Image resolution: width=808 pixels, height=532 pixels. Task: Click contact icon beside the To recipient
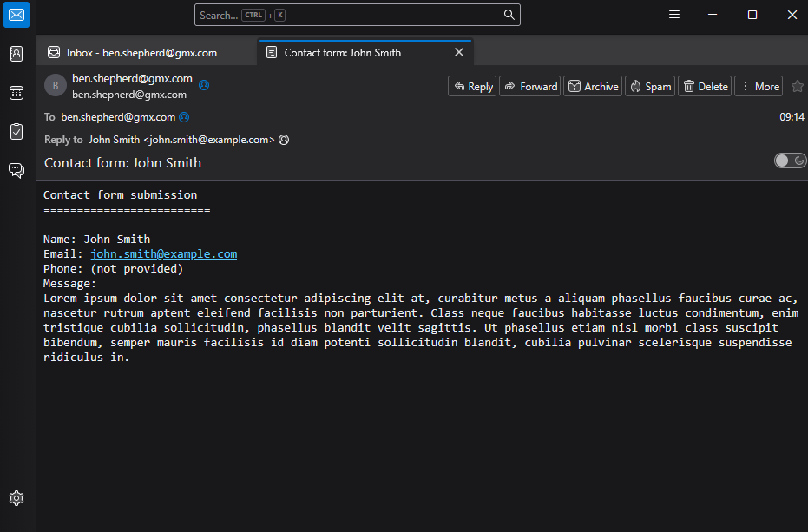click(184, 117)
